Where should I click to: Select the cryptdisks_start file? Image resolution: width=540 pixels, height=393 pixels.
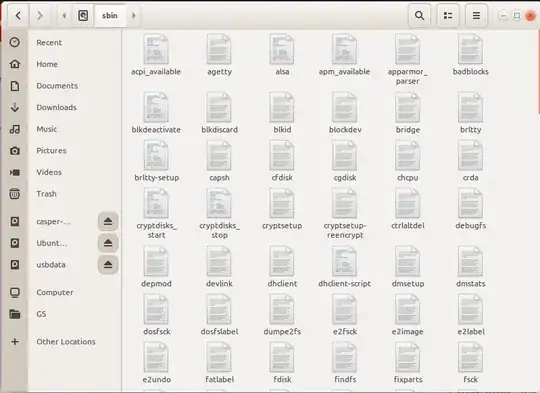[x=156, y=214]
